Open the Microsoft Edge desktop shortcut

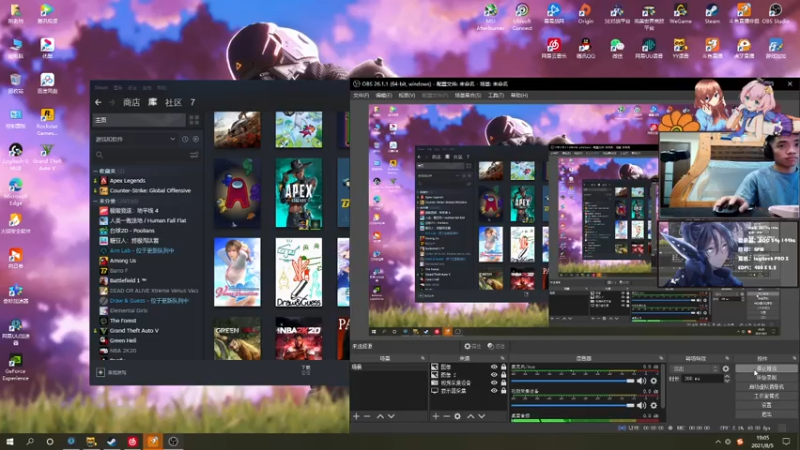coord(15,192)
